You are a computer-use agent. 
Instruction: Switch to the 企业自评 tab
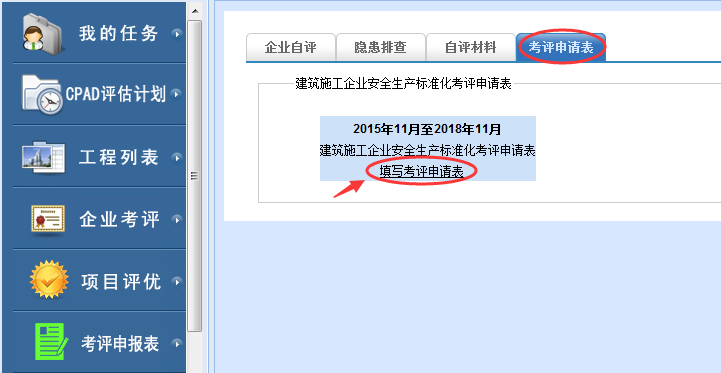tap(291, 47)
